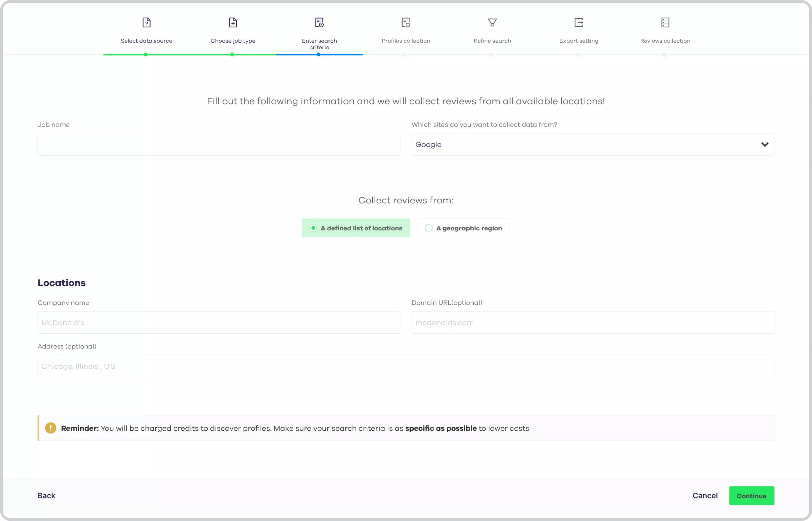
Task: Click the Enter search criteria step icon
Action: pyautogui.click(x=319, y=23)
